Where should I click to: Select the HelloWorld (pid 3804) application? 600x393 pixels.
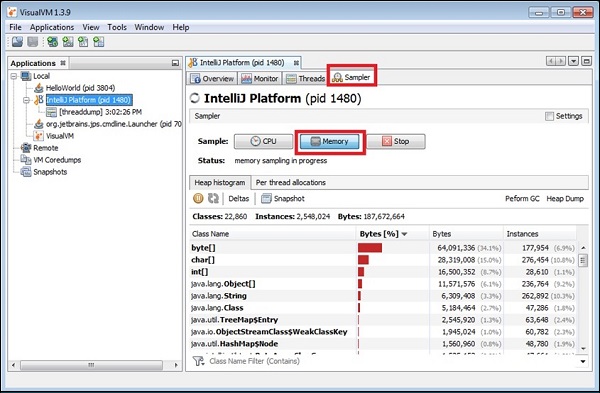pos(80,88)
